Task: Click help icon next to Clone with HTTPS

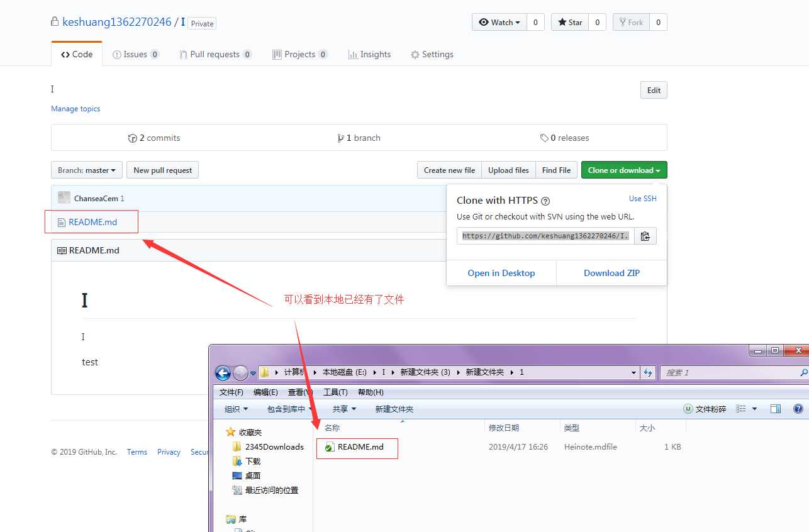Action: 545,201
